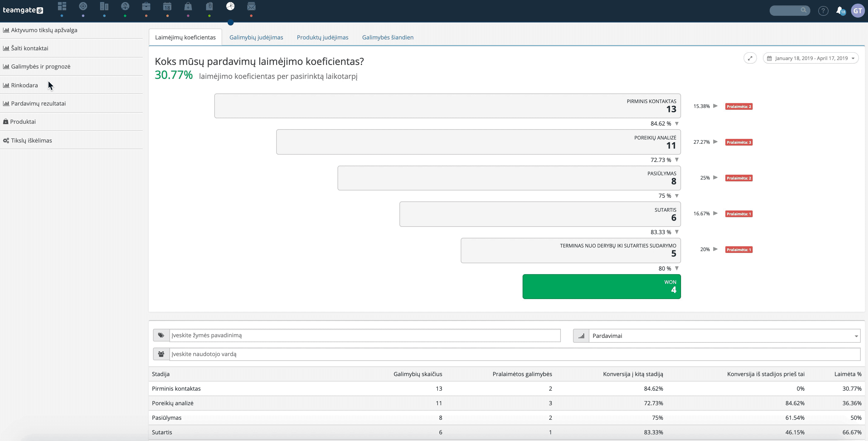Click Pralaimėta: 1 badge for Terminas stage
The height and width of the screenshot is (441, 868).
(x=739, y=249)
